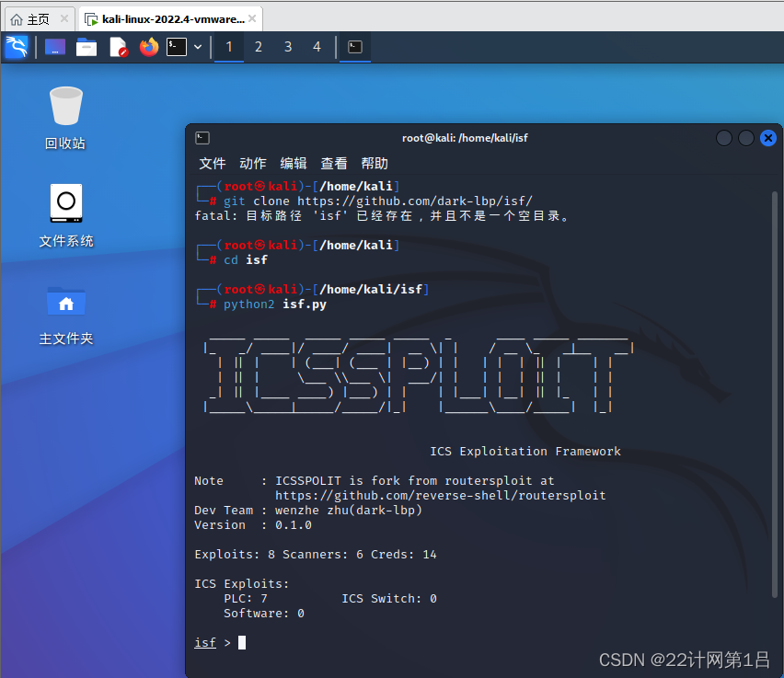Click the terminal icon right of the workspace switcher

354,46
